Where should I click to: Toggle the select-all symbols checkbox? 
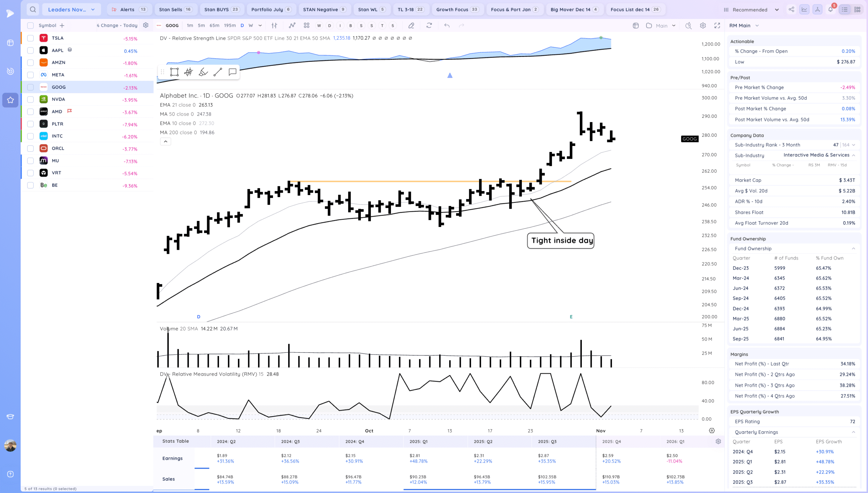coord(31,25)
